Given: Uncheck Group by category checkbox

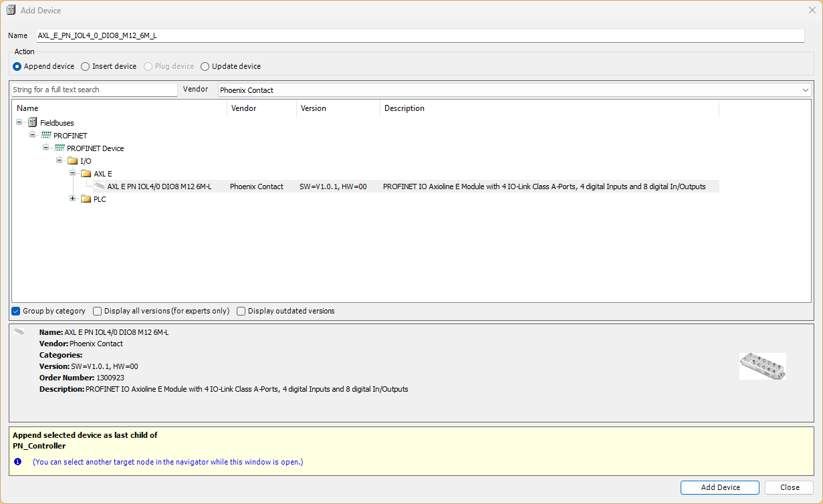Looking at the screenshot, I should coord(16,311).
